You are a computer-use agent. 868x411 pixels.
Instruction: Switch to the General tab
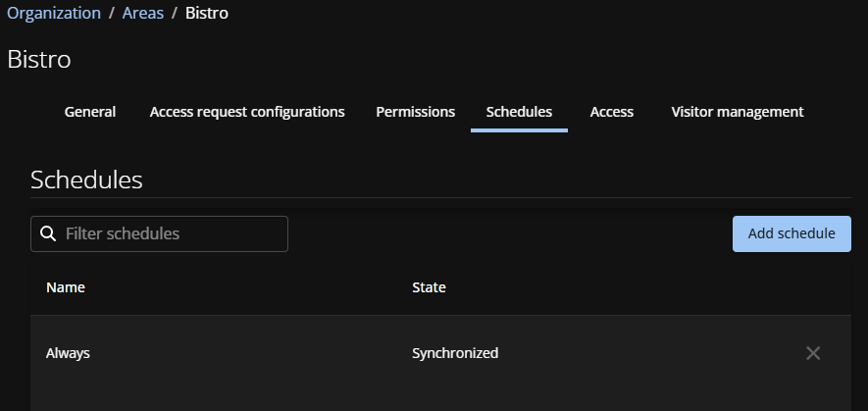[90, 112]
